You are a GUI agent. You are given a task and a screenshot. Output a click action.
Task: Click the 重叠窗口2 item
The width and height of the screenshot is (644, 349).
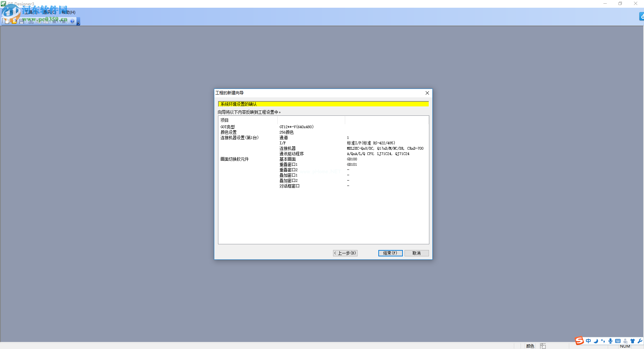tap(288, 170)
